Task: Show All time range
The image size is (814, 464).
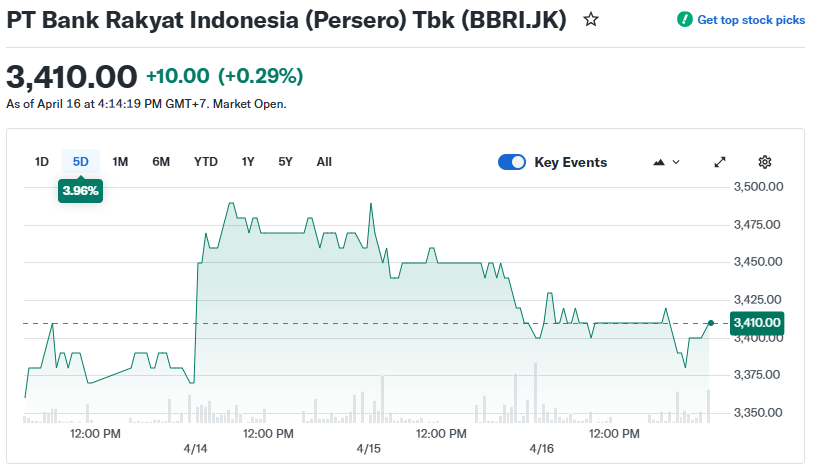Action: pyautogui.click(x=324, y=162)
